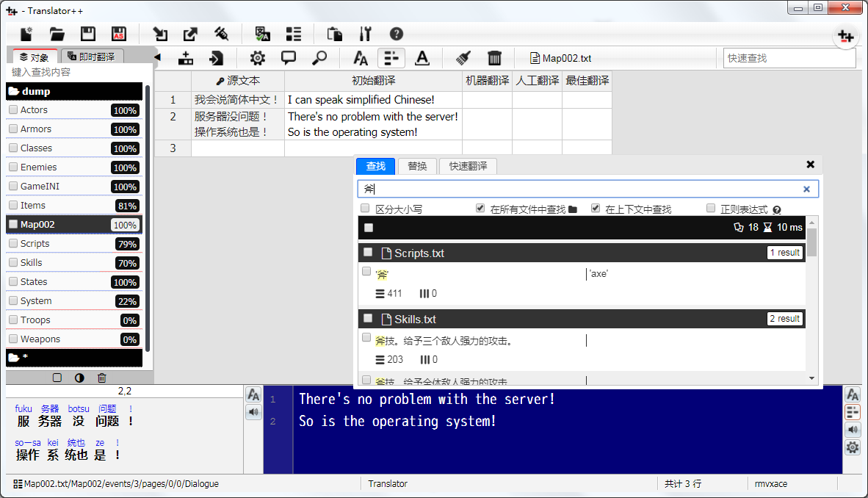The image size is (868, 498).
Task: Click the export arrow icon in the top toolbar
Action: tap(190, 35)
